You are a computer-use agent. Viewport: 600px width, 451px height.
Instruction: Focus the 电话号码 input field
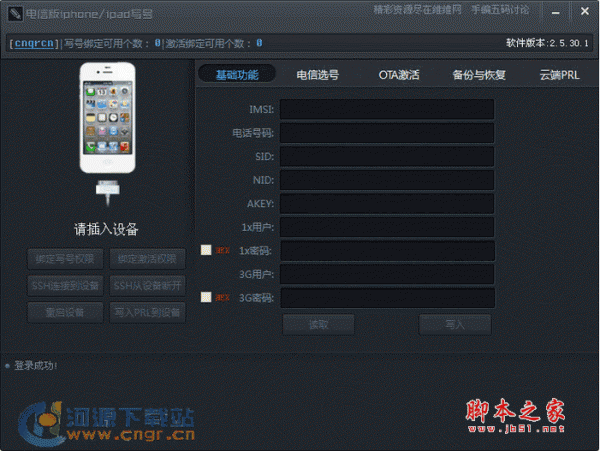pos(387,133)
